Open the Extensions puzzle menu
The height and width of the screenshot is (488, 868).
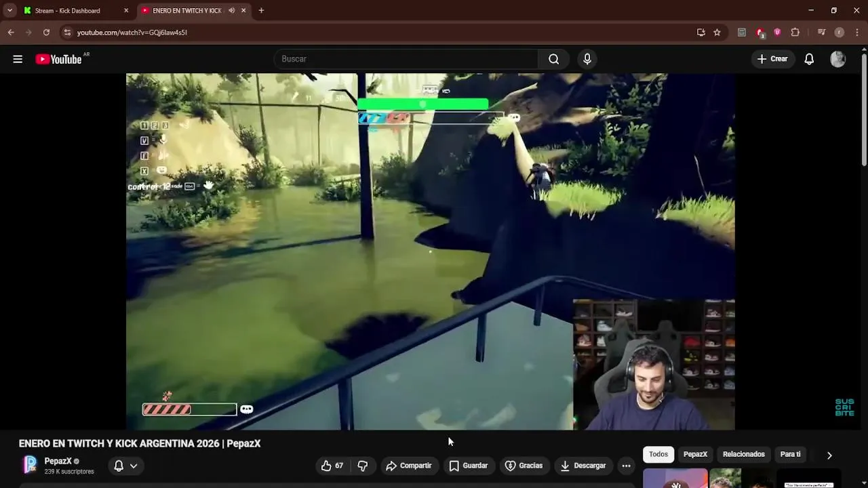(795, 32)
